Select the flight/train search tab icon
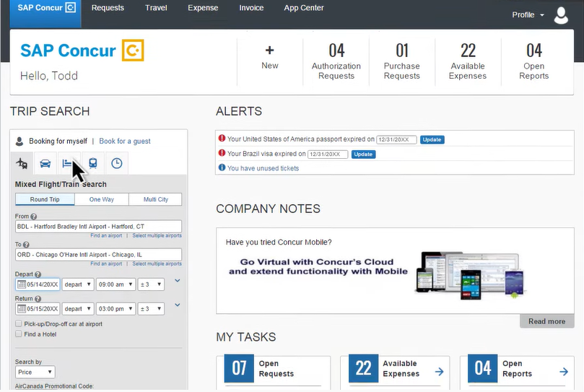The width and height of the screenshot is (584, 392). click(x=22, y=163)
